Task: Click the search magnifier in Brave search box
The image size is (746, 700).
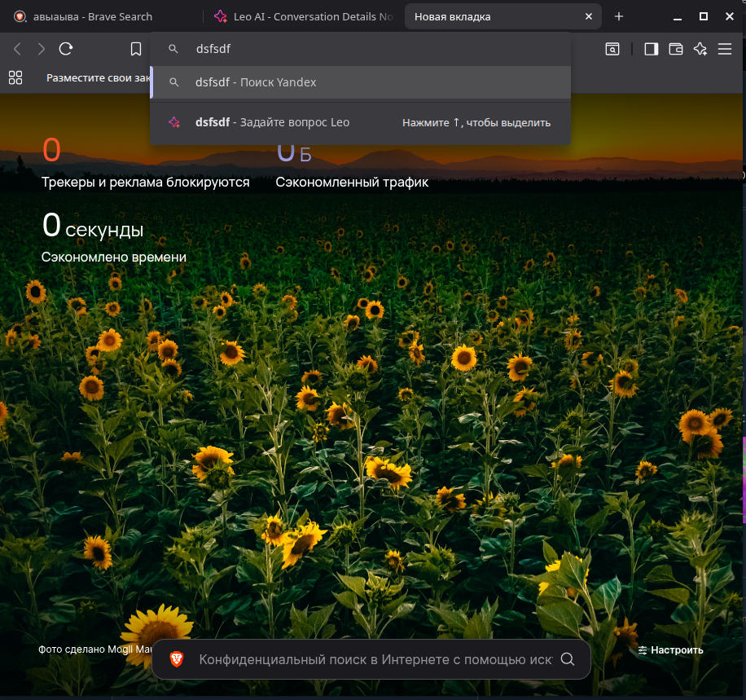Action: (568, 659)
